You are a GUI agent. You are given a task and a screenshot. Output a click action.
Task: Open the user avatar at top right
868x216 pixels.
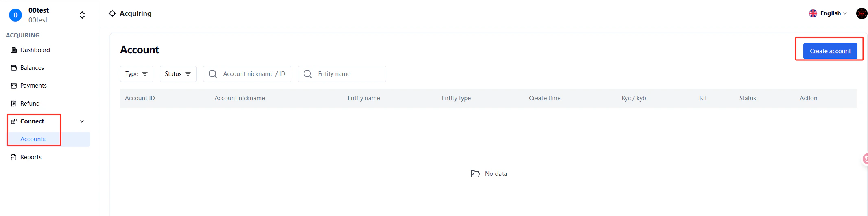pos(861,13)
